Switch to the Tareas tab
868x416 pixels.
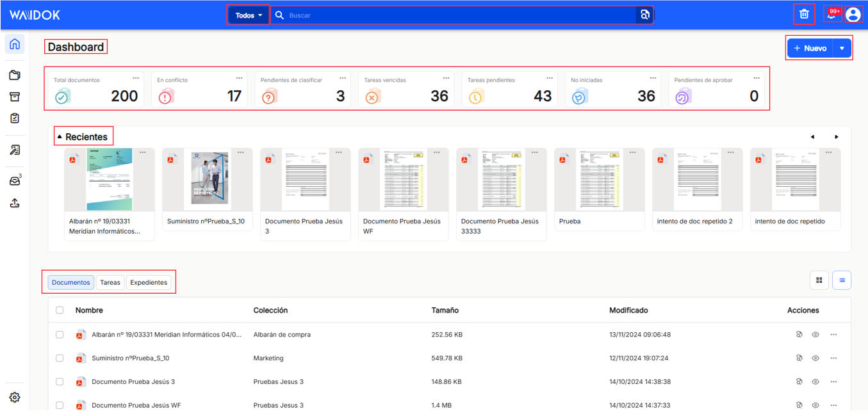pyautogui.click(x=110, y=282)
